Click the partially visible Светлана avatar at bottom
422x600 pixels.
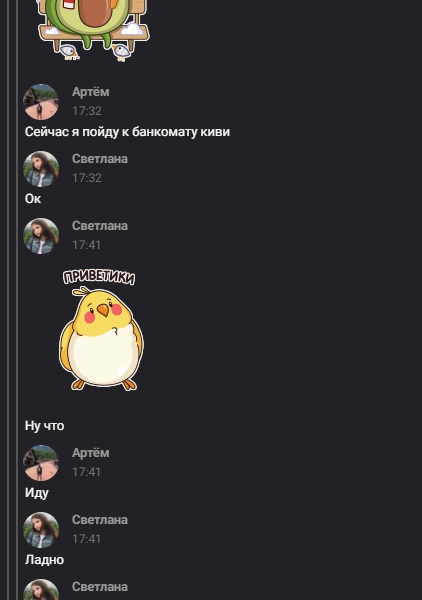(41, 589)
